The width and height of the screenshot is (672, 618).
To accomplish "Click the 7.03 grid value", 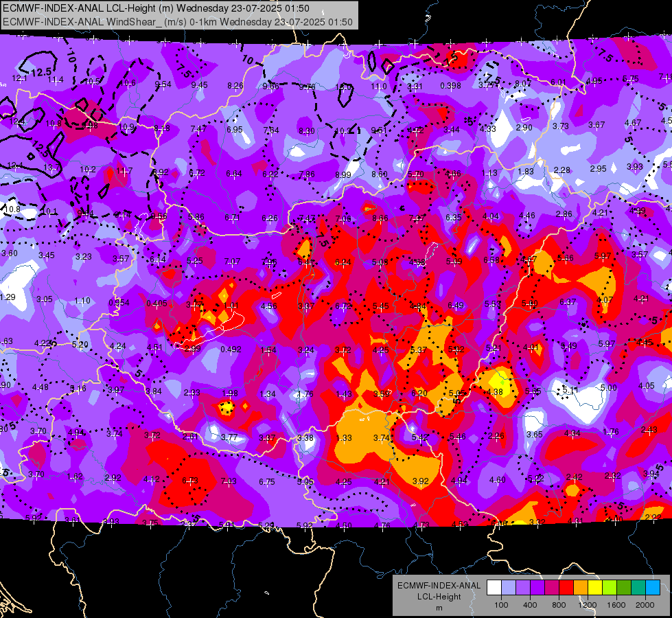I will (229, 481).
